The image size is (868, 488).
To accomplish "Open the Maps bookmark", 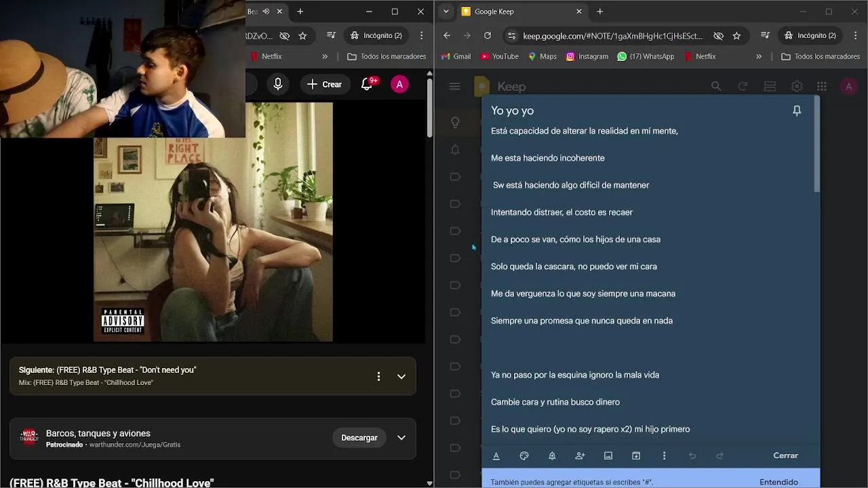I will [542, 56].
